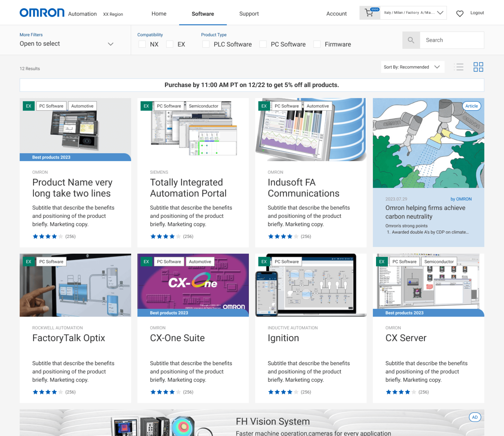This screenshot has height=436, width=504.
Task: Open the shopping cart icon
Action: click(369, 13)
